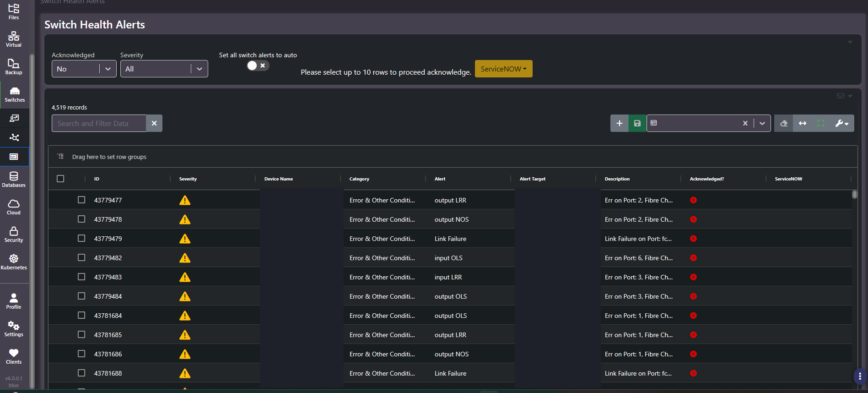Screen dimensions: 868x393
Task: Click red unacknowledged icon for ID 43781686
Action: point(693,354)
